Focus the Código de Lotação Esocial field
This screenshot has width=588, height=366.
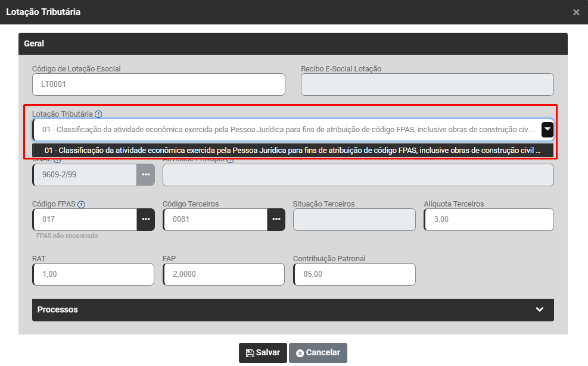[x=158, y=85]
